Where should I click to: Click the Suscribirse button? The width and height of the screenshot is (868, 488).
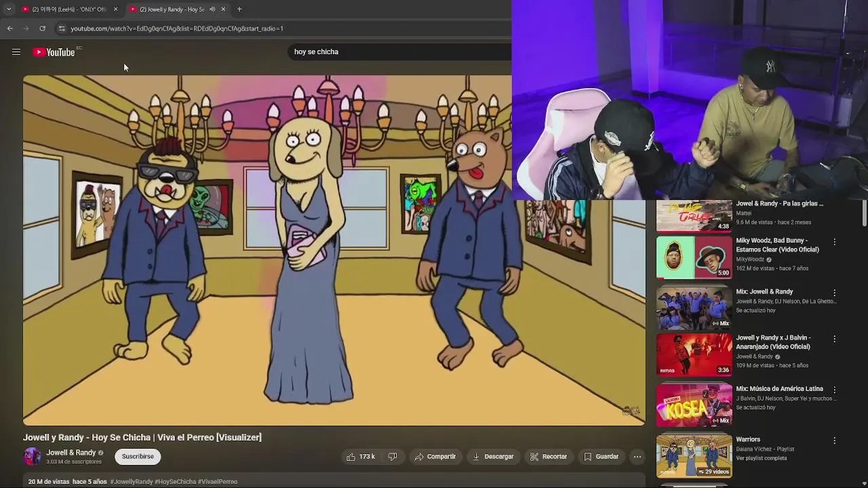click(x=138, y=456)
